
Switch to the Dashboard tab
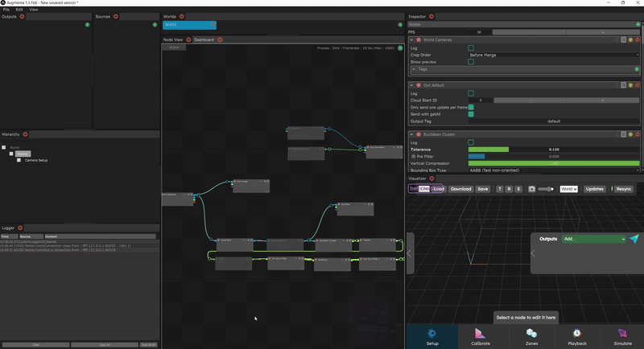tap(204, 39)
